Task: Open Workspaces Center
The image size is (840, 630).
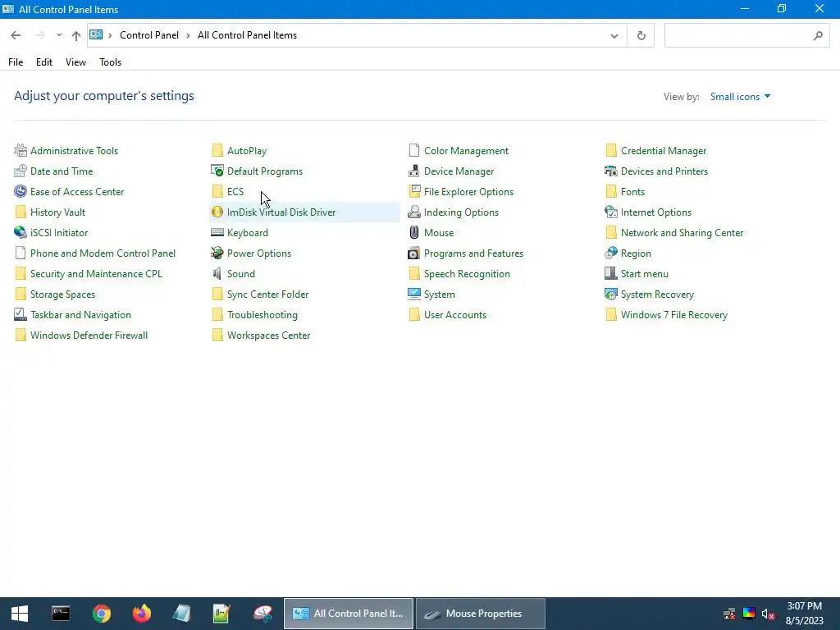Action: [x=268, y=336]
